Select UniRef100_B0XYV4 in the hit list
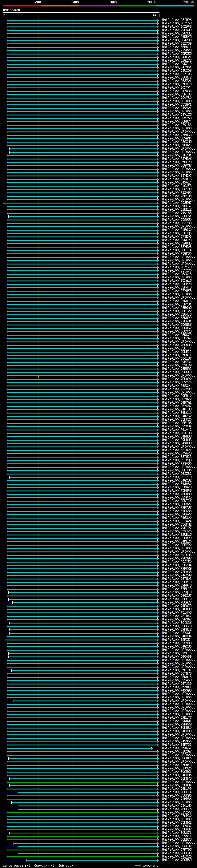197x868 pixels. 177,88
